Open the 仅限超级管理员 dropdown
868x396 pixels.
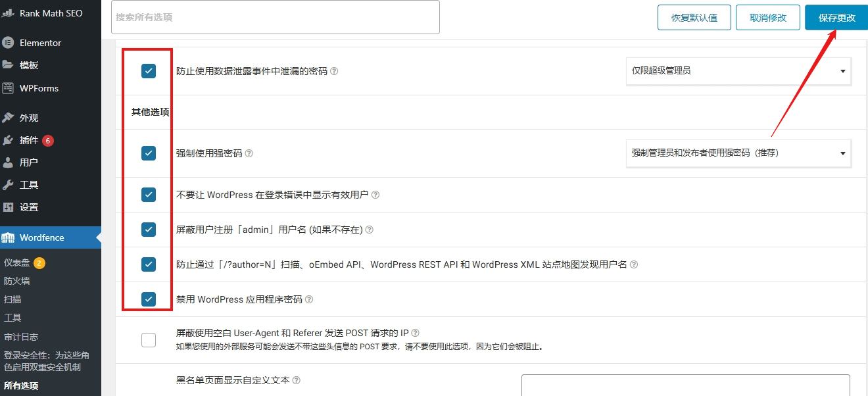coord(738,71)
